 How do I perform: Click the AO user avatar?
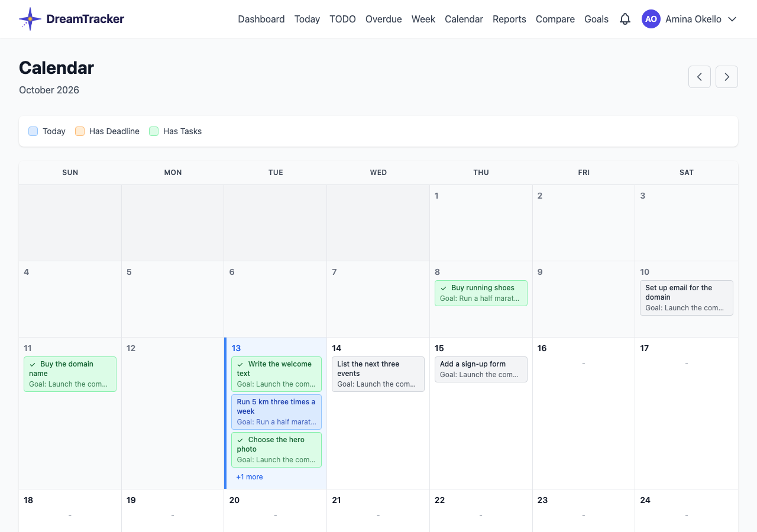click(651, 19)
